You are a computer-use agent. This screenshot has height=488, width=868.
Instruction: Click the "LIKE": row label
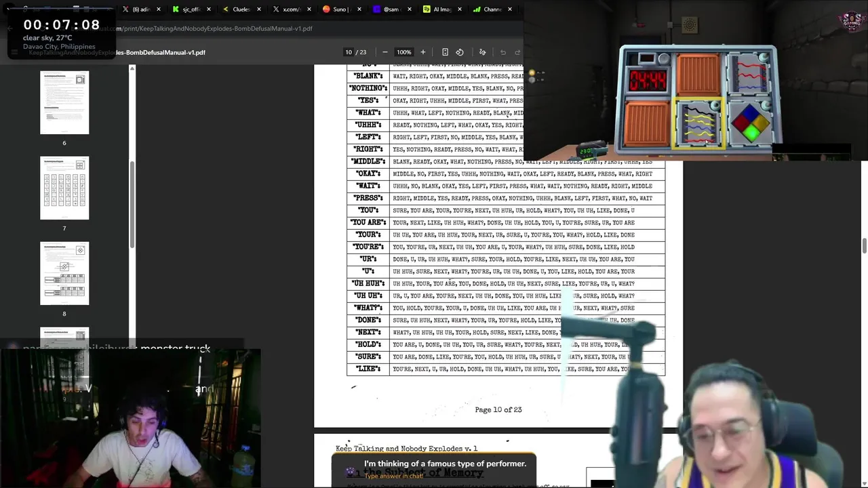coord(368,369)
